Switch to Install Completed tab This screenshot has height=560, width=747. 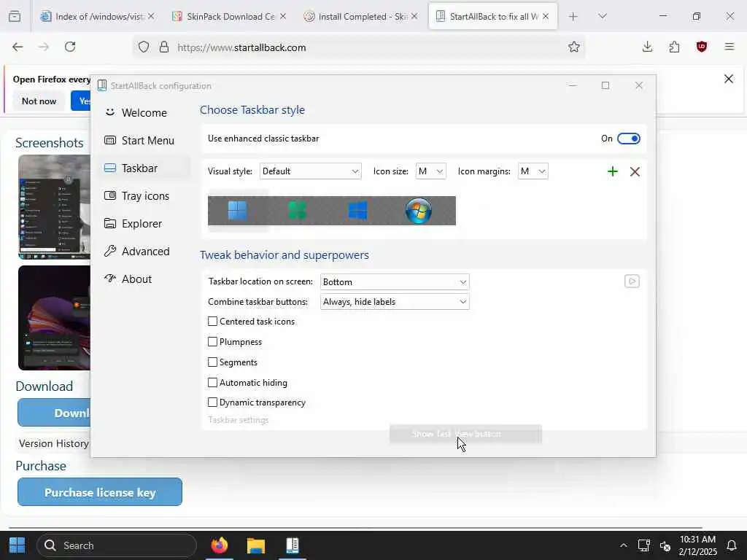361,16
